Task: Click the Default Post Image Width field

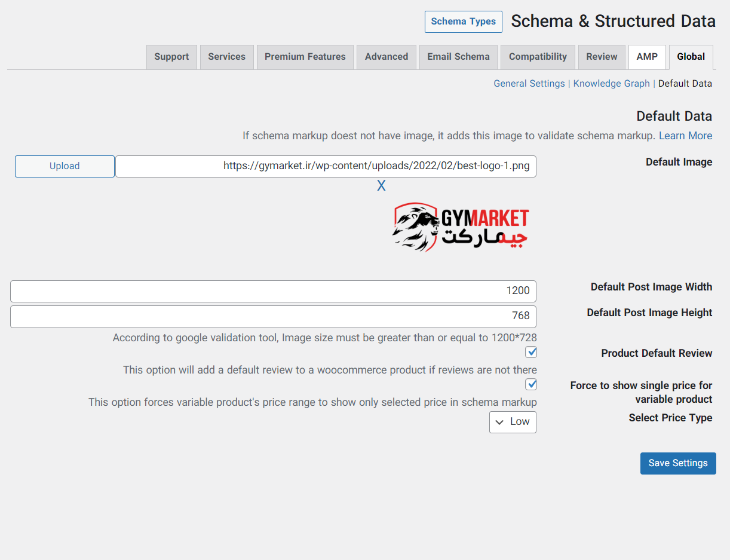Action: coord(273,291)
